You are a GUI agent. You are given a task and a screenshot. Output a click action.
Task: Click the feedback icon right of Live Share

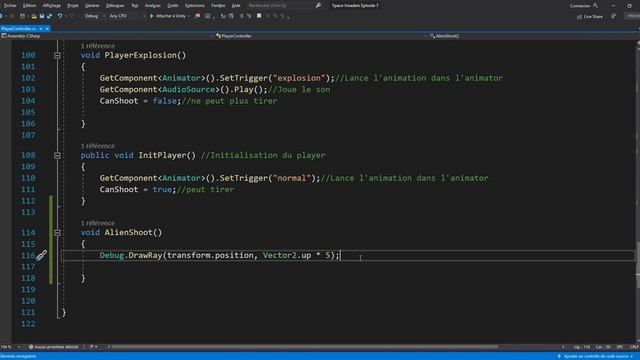(x=613, y=16)
